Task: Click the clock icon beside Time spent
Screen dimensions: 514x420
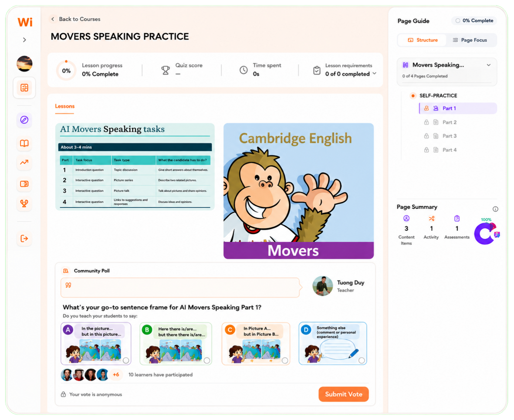Action: click(x=244, y=70)
